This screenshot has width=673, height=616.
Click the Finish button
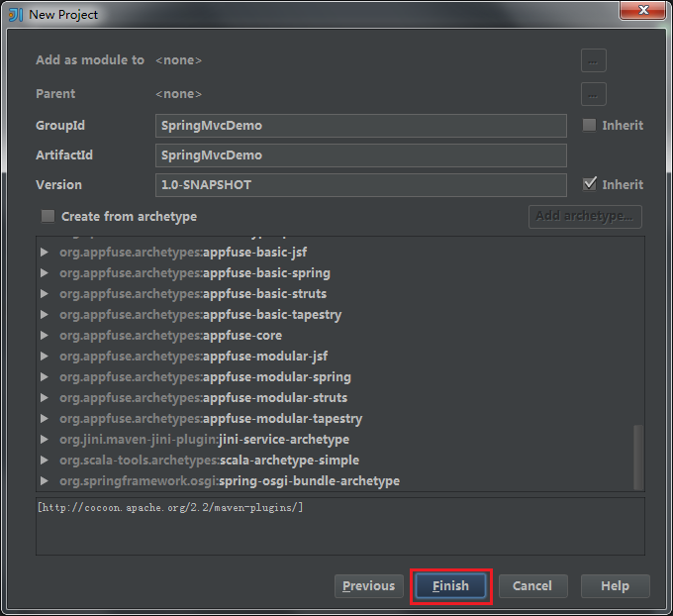[450, 586]
